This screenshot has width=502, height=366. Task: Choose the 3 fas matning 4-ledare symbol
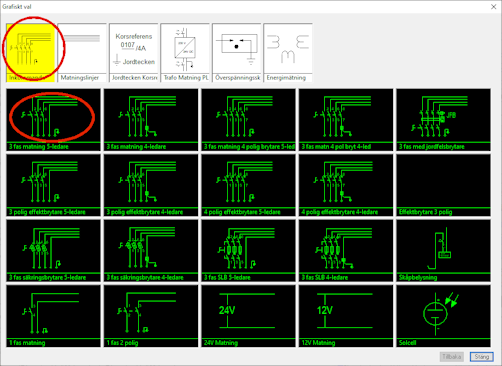[x=151, y=120]
